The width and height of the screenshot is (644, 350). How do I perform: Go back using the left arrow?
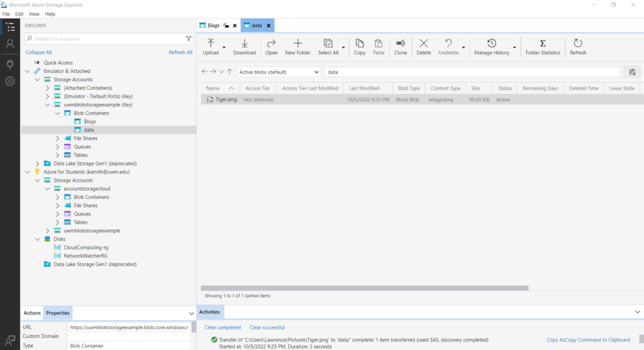pos(204,72)
